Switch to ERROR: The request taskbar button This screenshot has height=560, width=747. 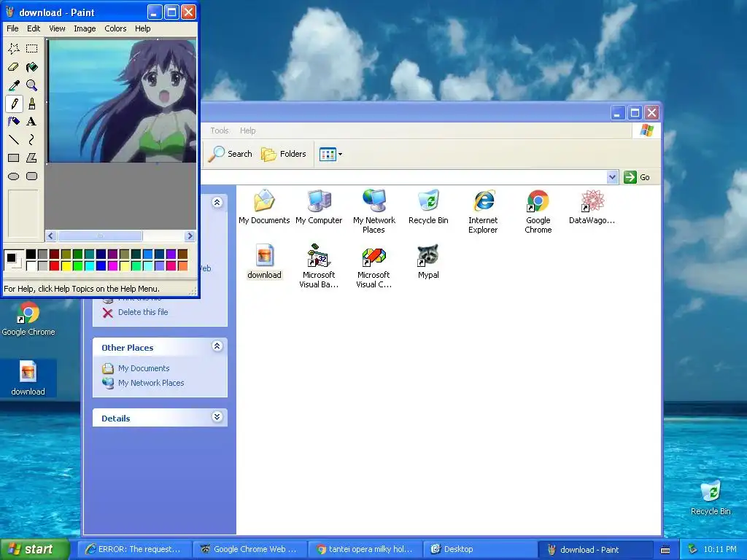135,550
